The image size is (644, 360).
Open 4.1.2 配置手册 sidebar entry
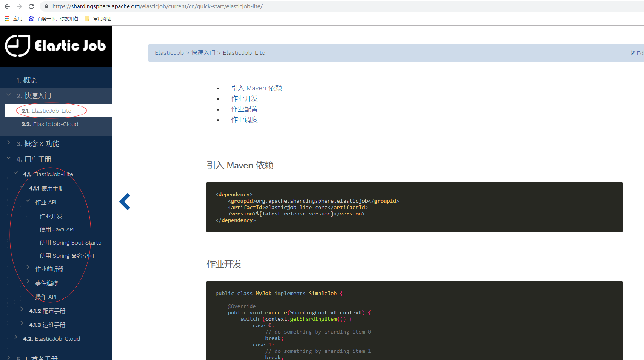pos(47,311)
